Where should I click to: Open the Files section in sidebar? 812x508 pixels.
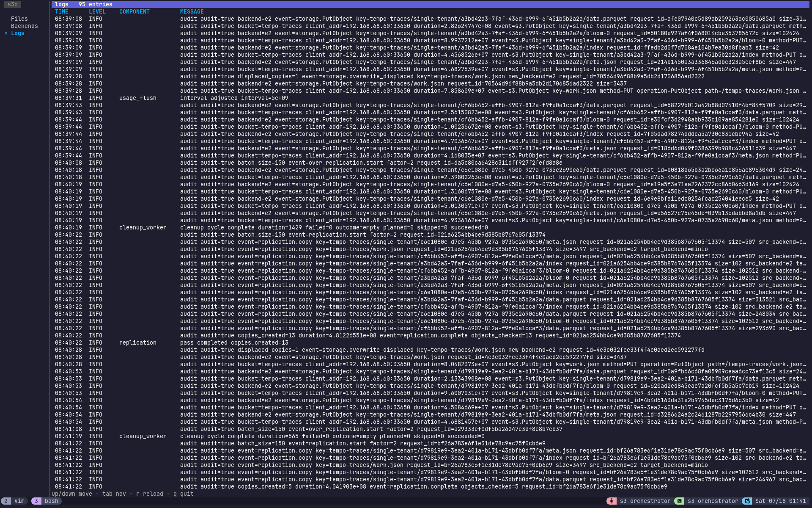point(19,19)
